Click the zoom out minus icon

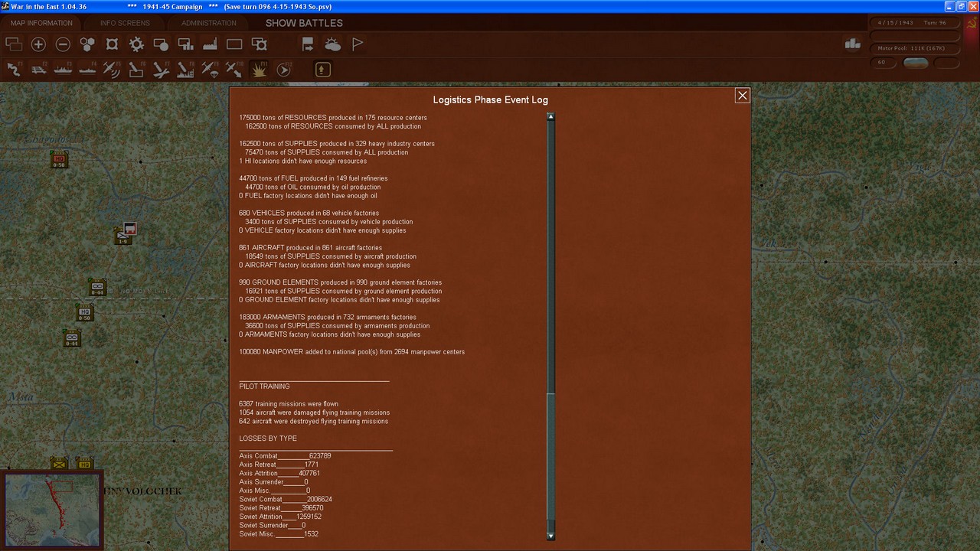[x=63, y=44]
